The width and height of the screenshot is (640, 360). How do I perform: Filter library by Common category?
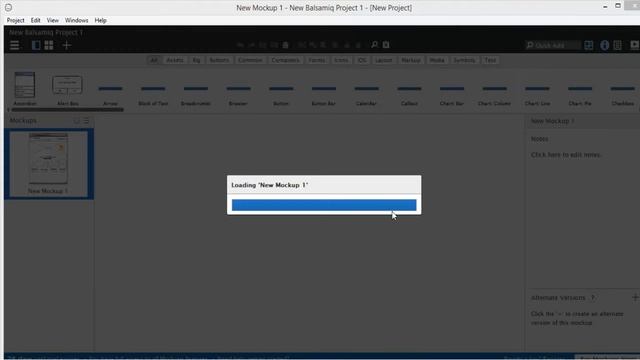pyautogui.click(x=250, y=60)
